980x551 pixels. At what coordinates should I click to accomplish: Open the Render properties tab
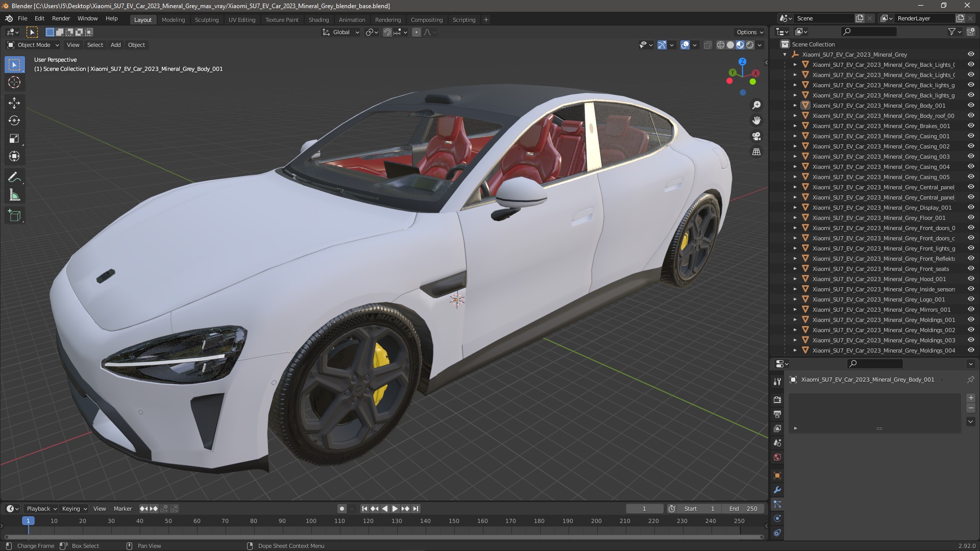[777, 400]
